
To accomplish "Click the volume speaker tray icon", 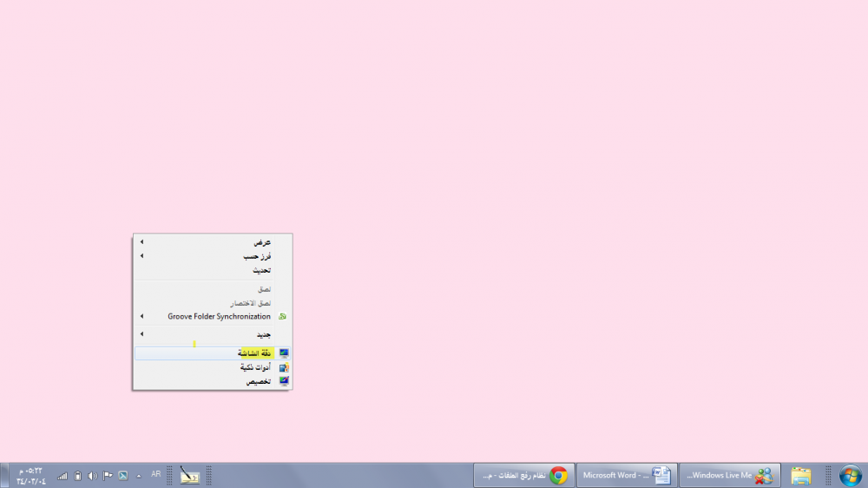I will coord(93,475).
